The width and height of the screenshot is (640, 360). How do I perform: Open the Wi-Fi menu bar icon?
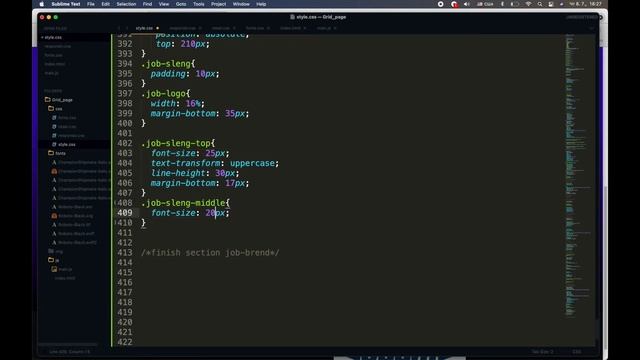529,4
